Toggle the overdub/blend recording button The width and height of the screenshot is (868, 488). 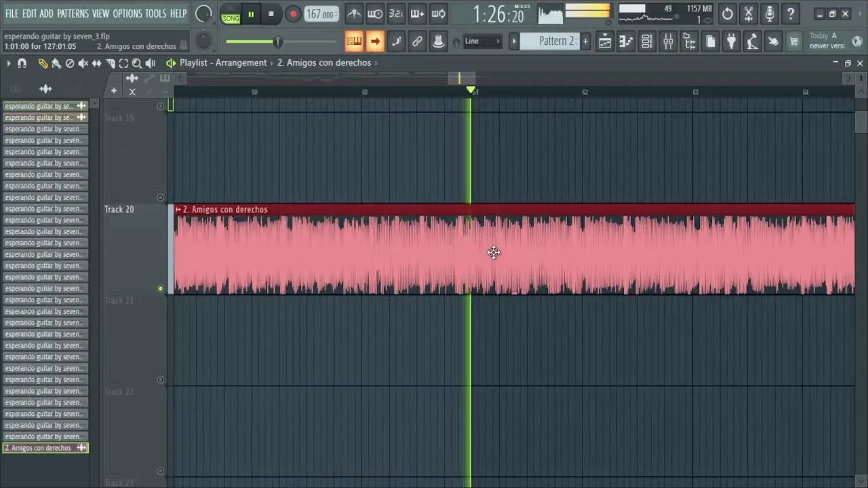417,14
